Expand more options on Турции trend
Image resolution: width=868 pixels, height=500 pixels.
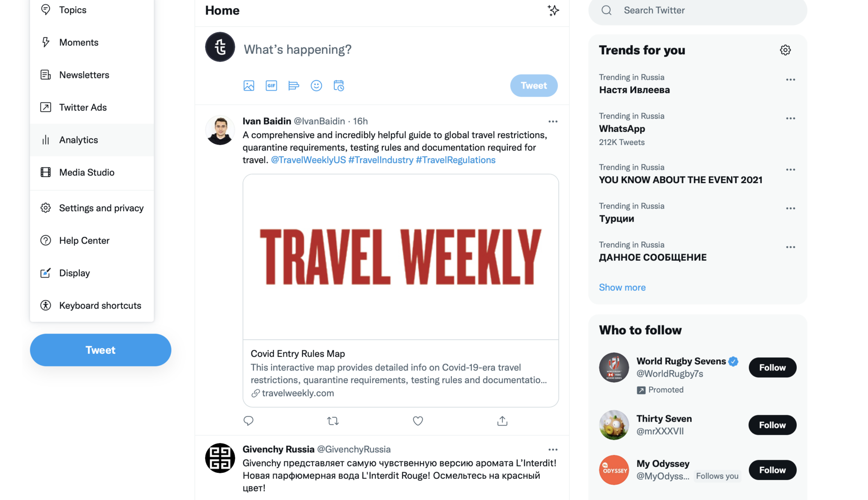790,207
